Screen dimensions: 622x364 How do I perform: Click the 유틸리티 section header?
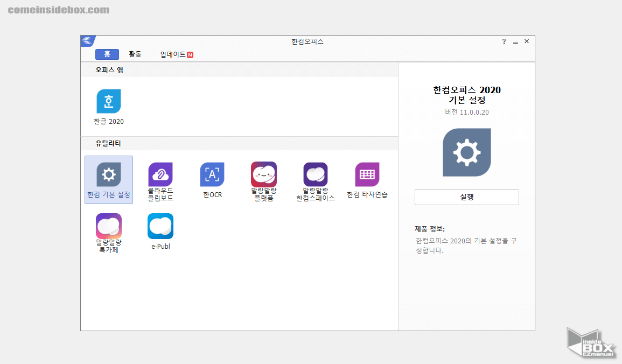pos(108,144)
